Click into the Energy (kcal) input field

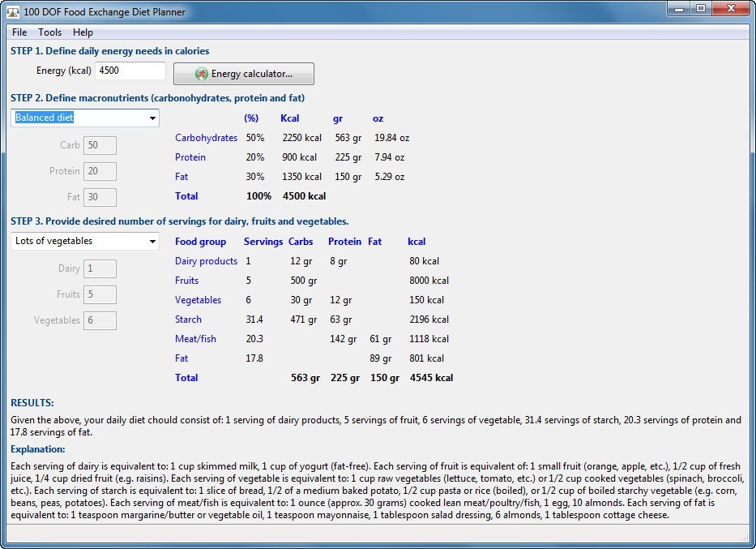[x=130, y=71]
